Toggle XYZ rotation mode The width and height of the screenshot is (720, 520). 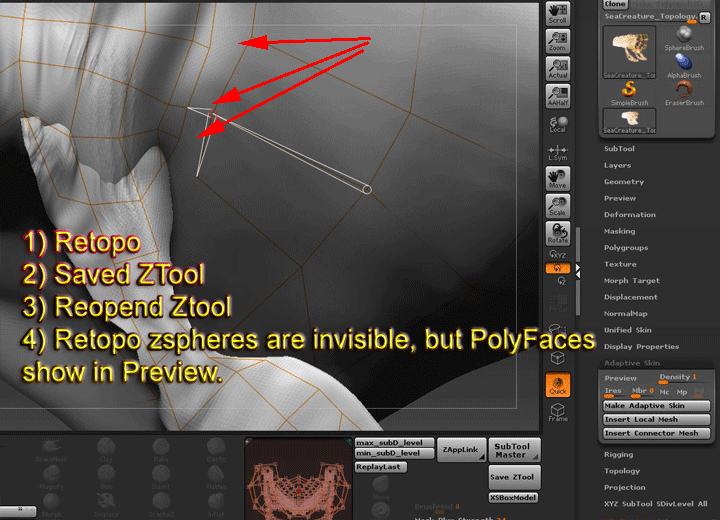[558, 254]
